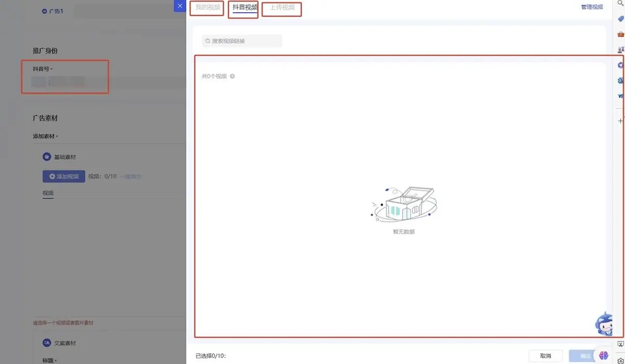Click the 广告1 heading icon
This screenshot has width=625, height=364.
[44, 11]
